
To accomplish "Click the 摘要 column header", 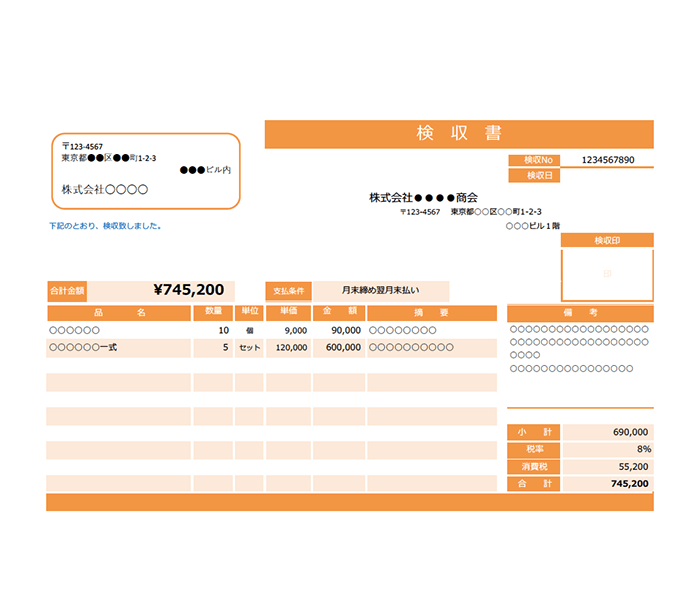I will (432, 312).
